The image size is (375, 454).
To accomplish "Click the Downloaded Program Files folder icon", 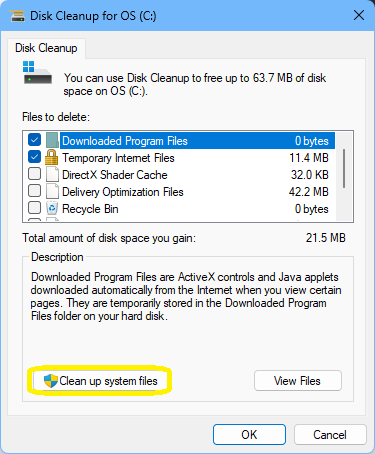I will click(52, 140).
